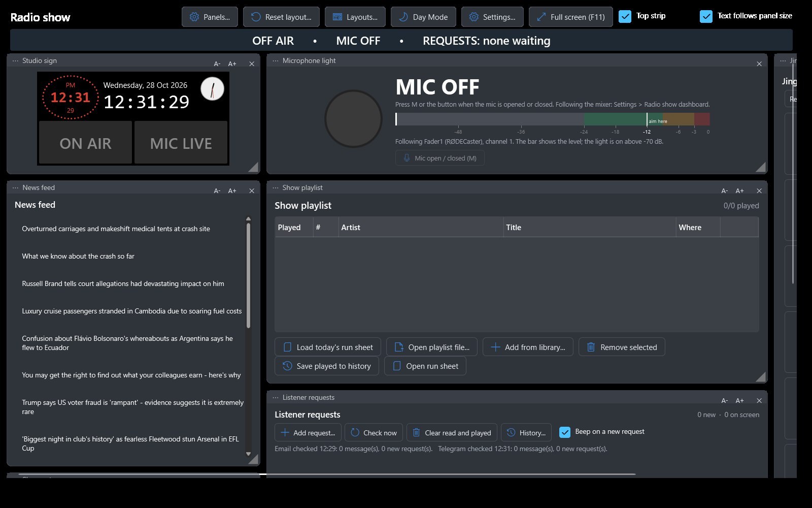Open 'What we know about the crash' headline
Image resolution: width=812 pixels, height=508 pixels.
(78, 256)
